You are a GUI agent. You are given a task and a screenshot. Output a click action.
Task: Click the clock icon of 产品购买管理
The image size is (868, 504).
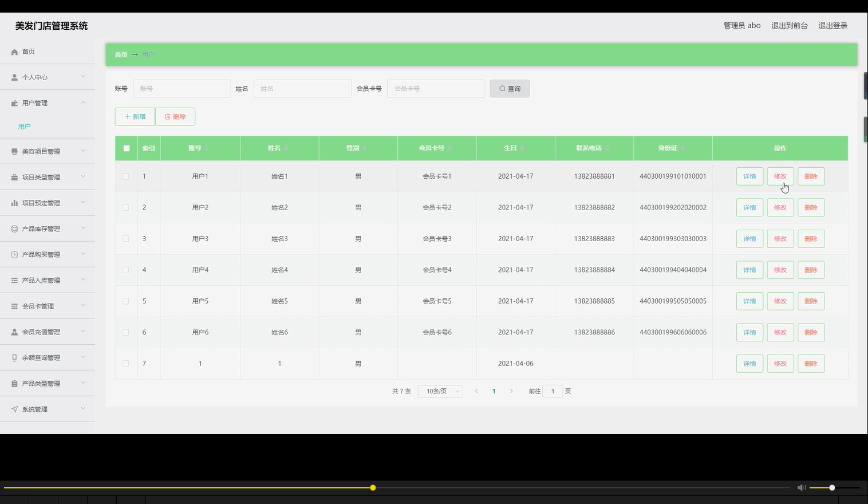[x=14, y=254]
